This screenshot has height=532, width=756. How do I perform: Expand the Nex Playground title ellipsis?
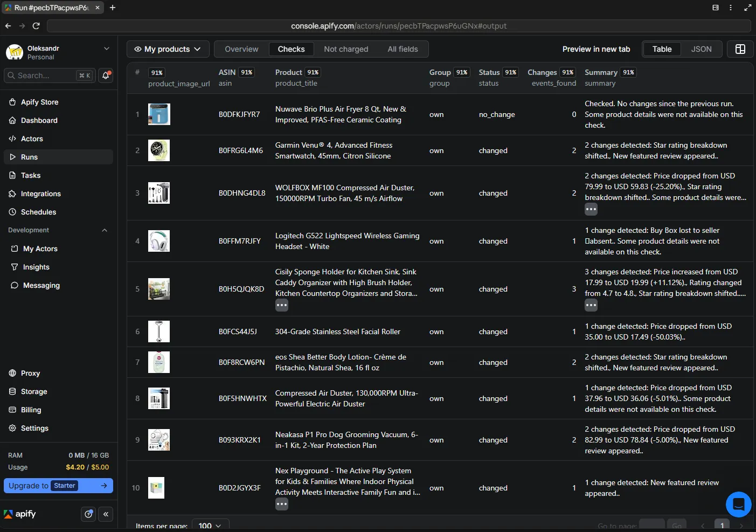282,504
